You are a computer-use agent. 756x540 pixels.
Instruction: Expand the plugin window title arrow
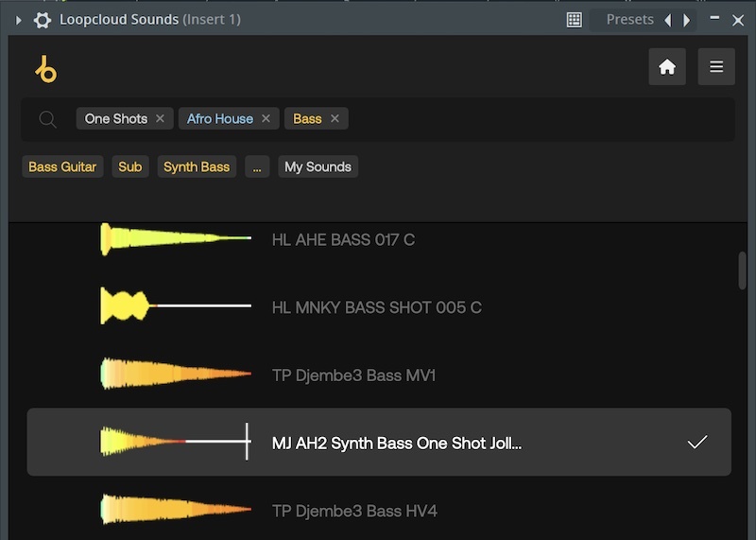[18, 19]
